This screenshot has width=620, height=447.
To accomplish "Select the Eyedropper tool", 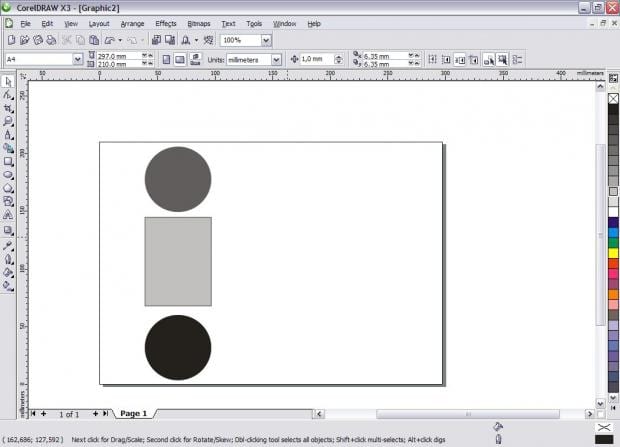I will [8, 246].
